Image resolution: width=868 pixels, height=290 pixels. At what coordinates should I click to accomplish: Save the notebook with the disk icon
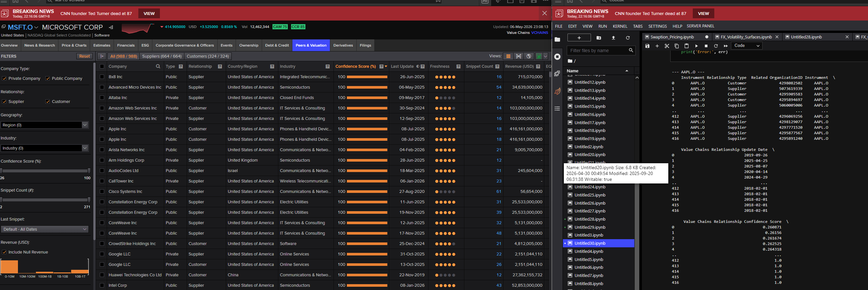(647, 46)
